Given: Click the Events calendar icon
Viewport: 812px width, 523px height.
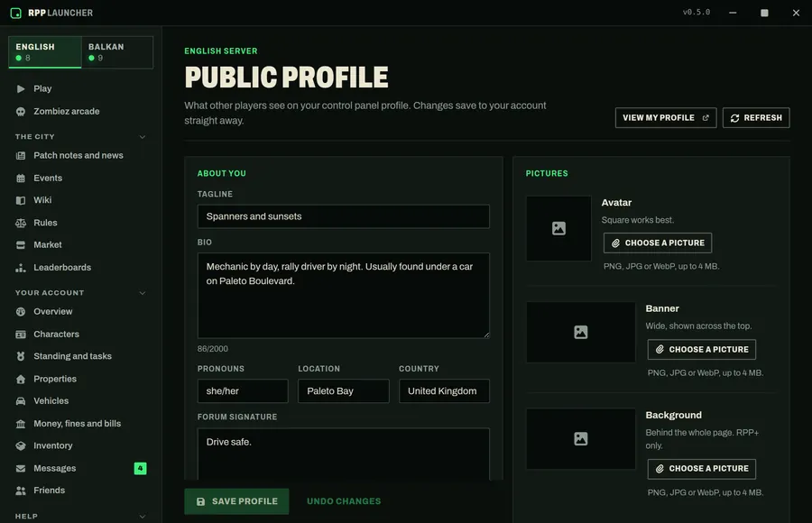Looking at the screenshot, I should [21, 179].
